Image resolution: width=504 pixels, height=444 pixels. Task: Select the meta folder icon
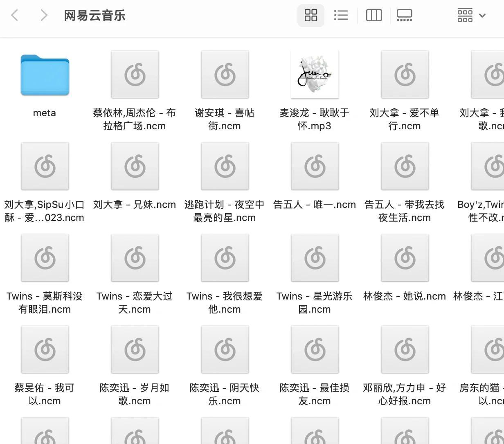45,75
